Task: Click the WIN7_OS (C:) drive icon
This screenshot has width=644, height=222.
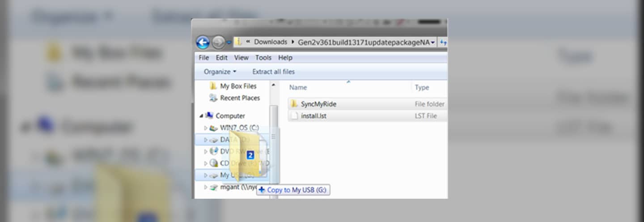Action: 214,128
